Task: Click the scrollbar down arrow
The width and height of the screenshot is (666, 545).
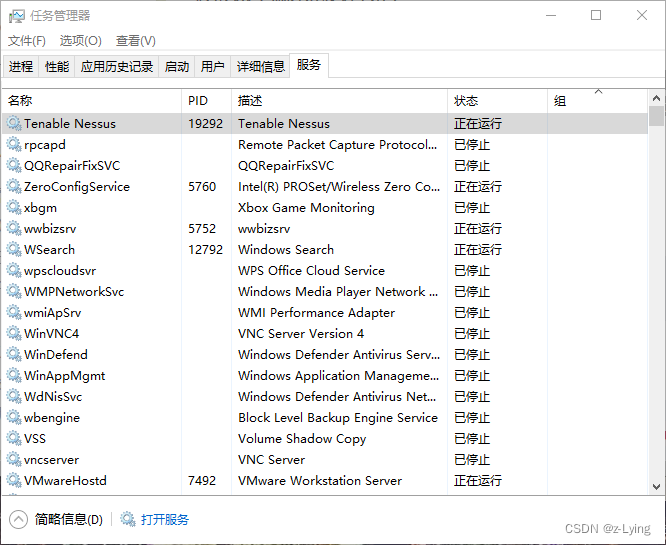Action: (656, 486)
